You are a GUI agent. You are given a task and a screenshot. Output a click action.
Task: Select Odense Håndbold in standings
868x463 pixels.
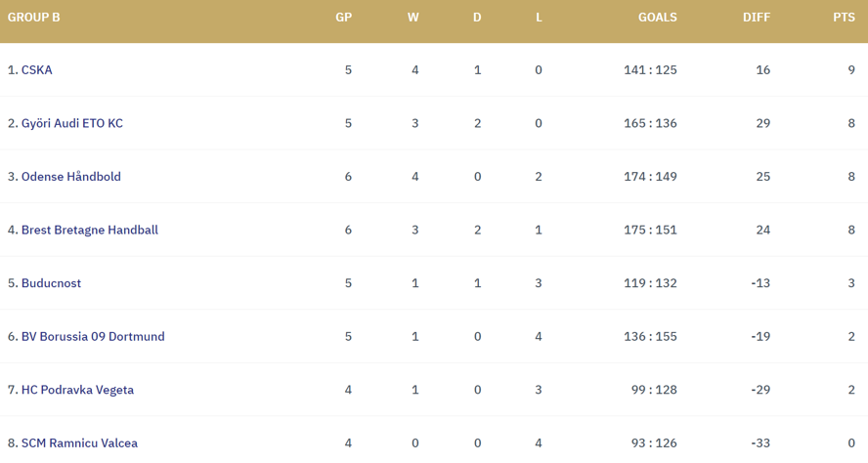(x=70, y=177)
